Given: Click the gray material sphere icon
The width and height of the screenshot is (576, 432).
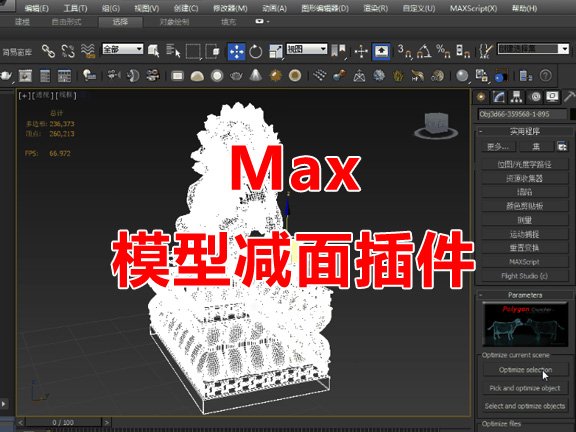Looking at the screenshot, I should [x=462, y=76].
